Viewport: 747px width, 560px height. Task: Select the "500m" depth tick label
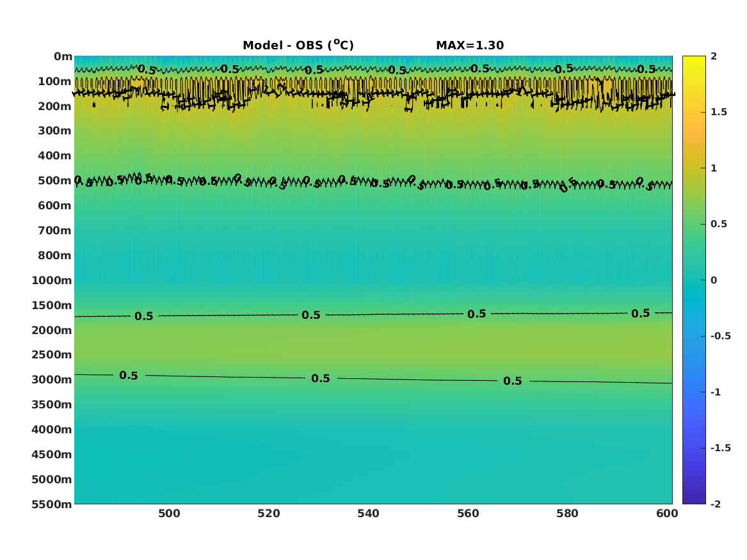point(55,181)
